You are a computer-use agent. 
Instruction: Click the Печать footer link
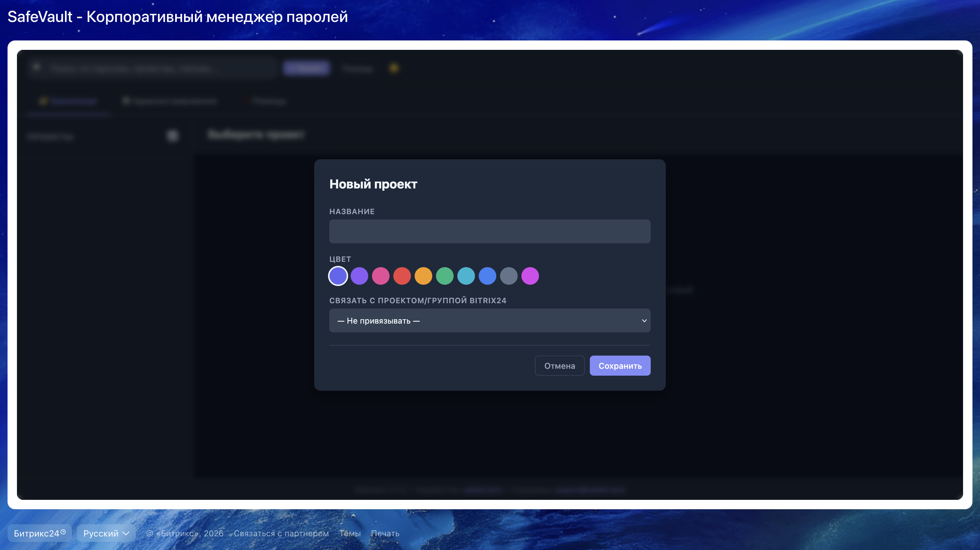click(x=385, y=533)
